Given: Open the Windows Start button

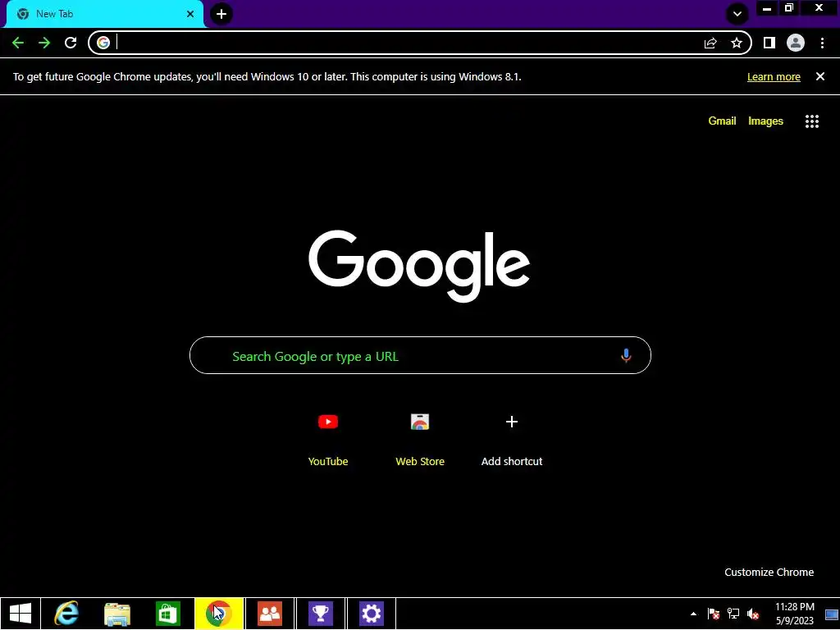Looking at the screenshot, I should click(x=21, y=614).
